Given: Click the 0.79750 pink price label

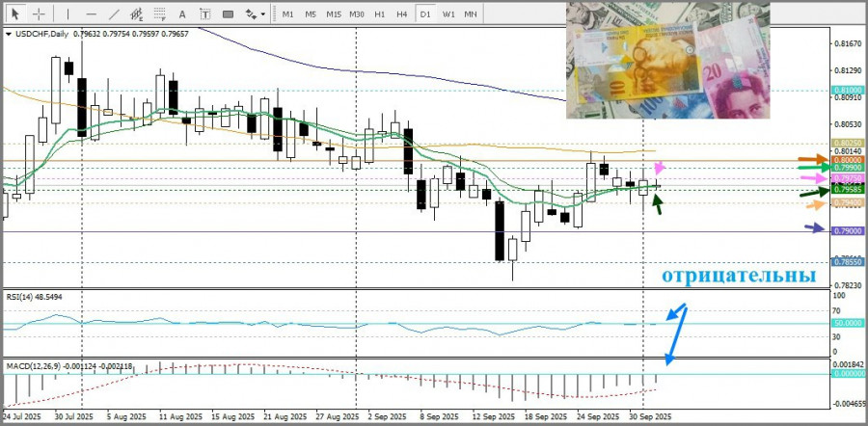Looking at the screenshot, I should click(x=848, y=178).
